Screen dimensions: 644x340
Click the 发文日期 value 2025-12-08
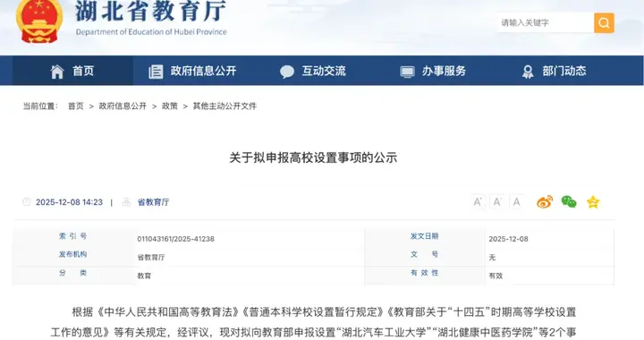tap(508, 239)
